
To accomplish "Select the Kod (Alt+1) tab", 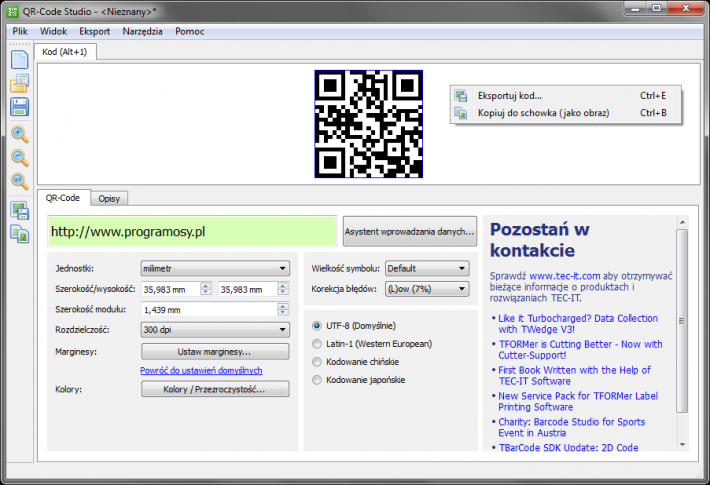I will [65, 52].
